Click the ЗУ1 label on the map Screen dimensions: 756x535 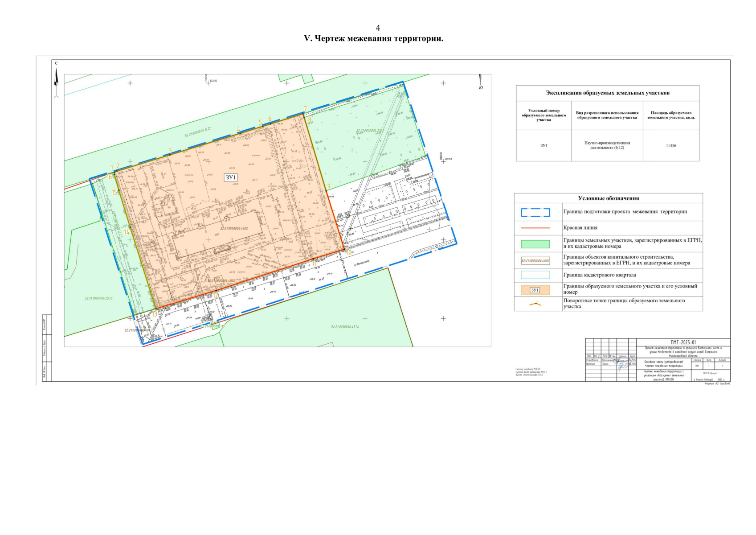(230, 177)
